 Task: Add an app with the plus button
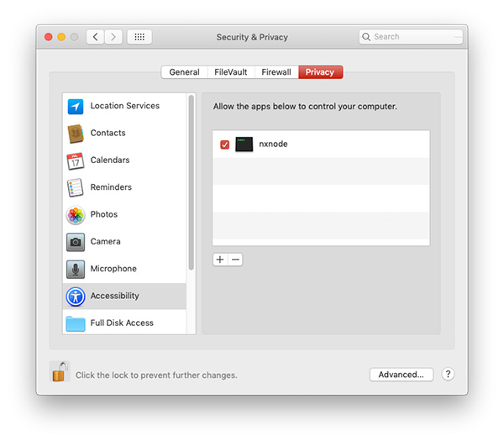point(220,260)
